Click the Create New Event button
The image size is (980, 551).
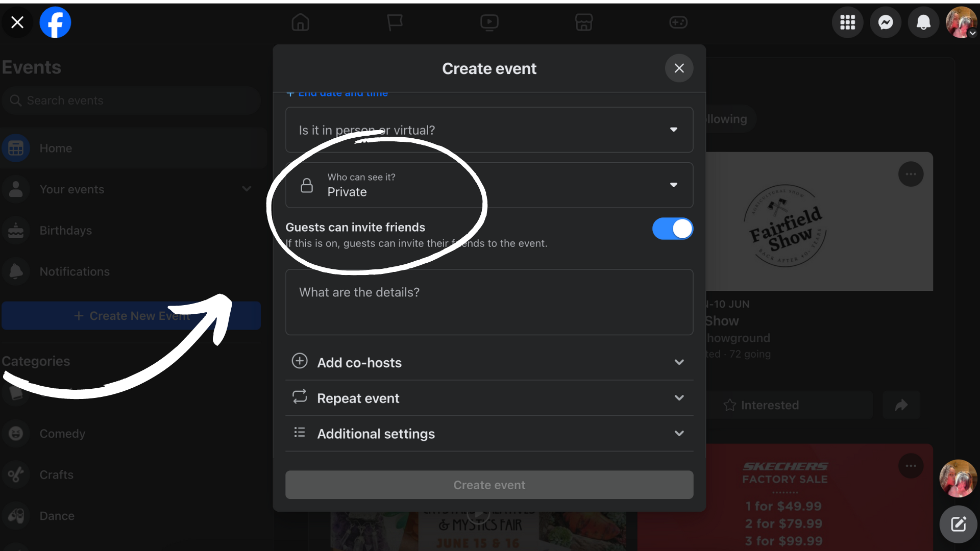pos(131,315)
